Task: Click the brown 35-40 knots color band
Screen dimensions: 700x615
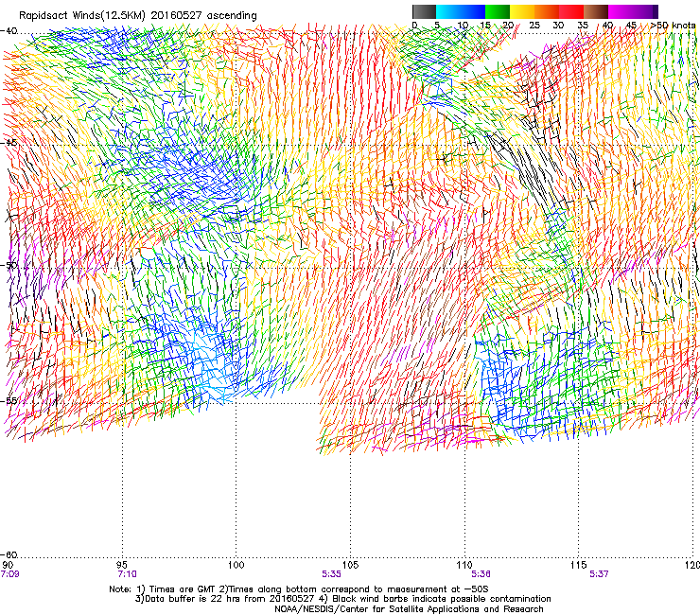Action: [x=596, y=11]
